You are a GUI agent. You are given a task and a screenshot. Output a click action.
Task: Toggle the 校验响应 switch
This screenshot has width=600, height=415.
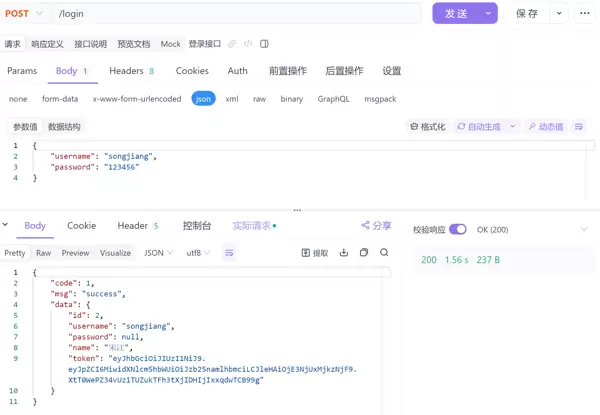point(457,229)
